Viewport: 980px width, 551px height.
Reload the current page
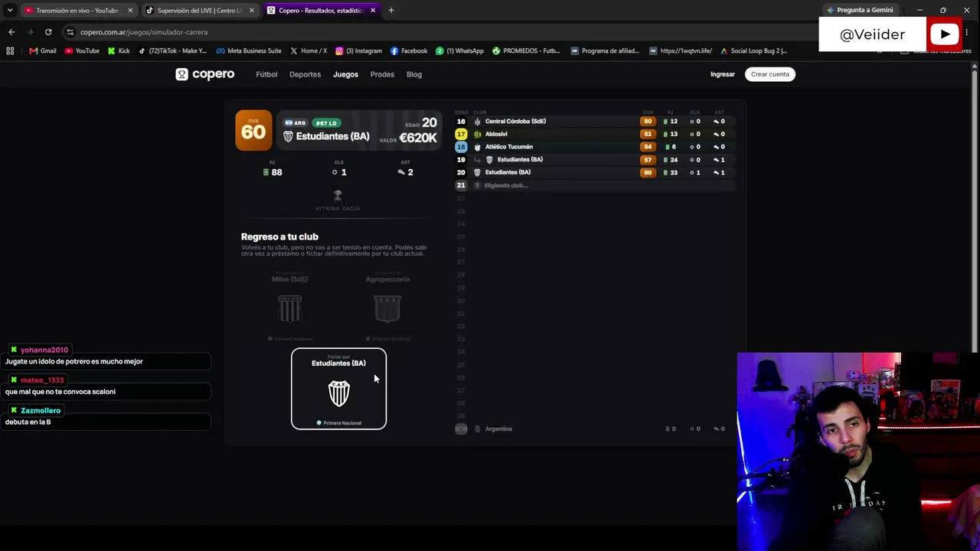tap(48, 32)
